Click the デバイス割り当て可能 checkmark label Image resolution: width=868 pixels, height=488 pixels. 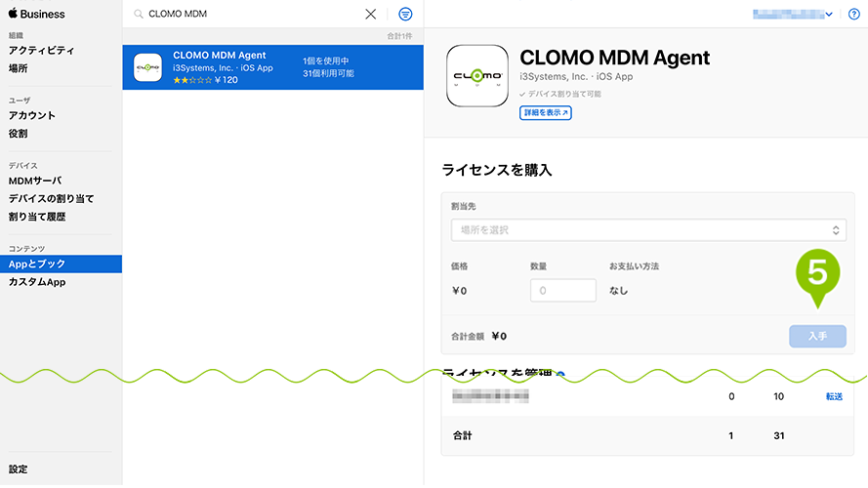[x=560, y=94]
